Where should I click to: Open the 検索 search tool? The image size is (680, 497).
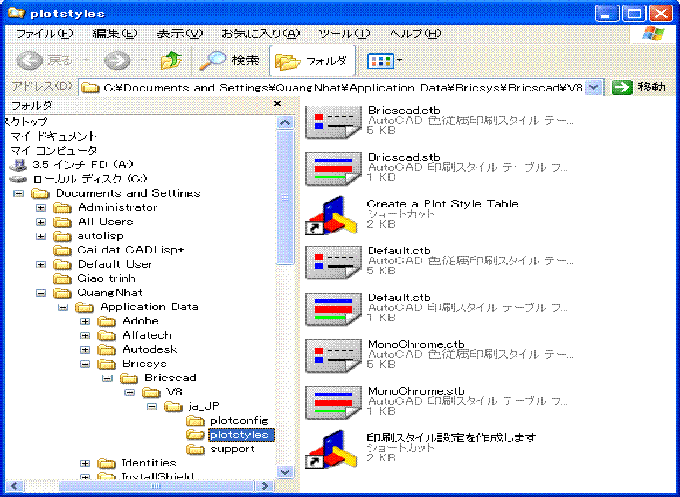click(x=229, y=61)
